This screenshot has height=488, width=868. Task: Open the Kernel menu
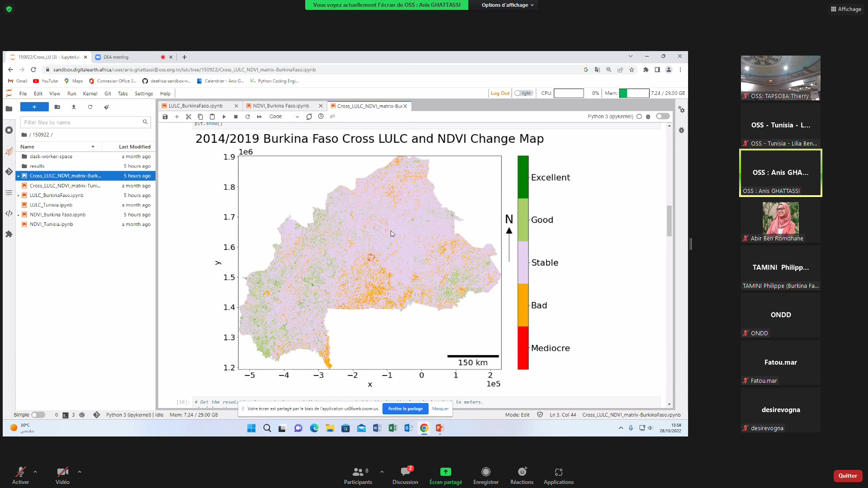coord(90,94)
